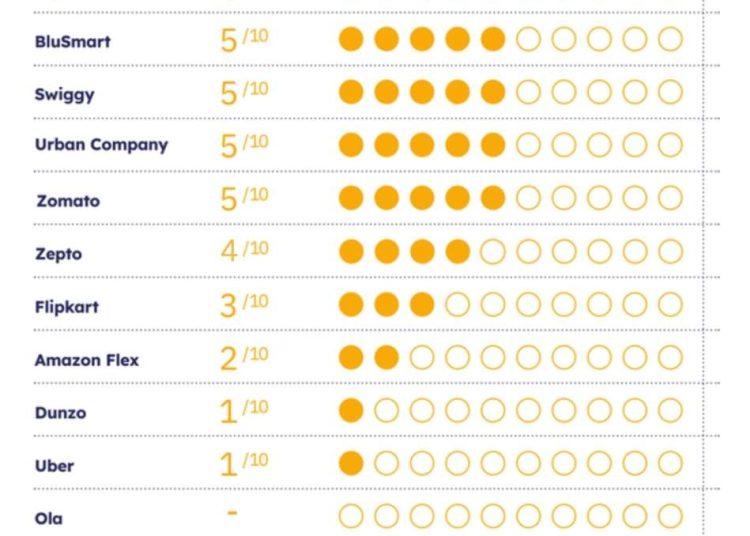Click the last empty circle in Urban Company row
The image size is (750, 536).
pos(670,145)
